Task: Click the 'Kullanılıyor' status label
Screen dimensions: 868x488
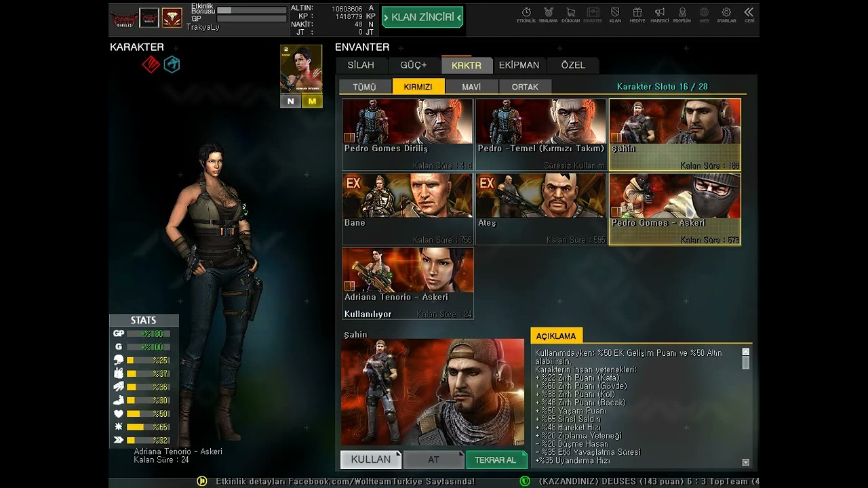Action: [368, 314]
